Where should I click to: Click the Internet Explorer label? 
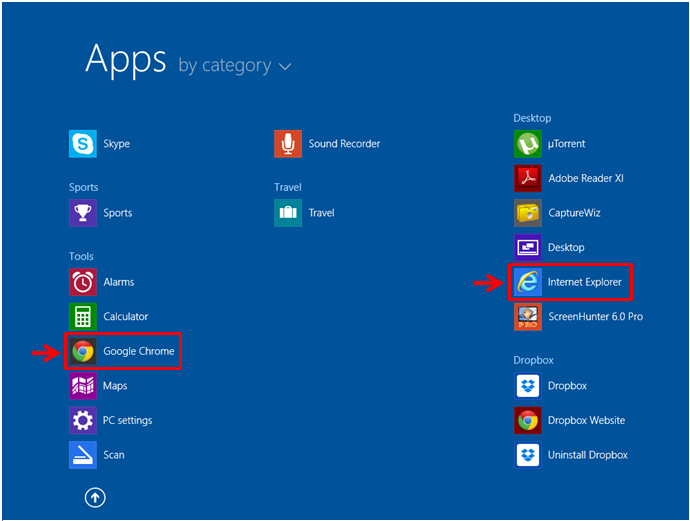[x=585, y=282]
